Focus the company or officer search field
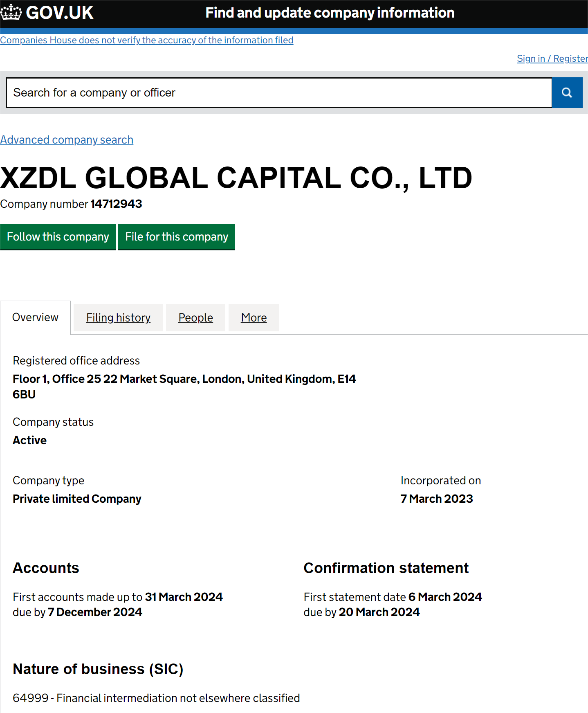The height and width of the screenshot is (713, 588). (x=279, y=93)
